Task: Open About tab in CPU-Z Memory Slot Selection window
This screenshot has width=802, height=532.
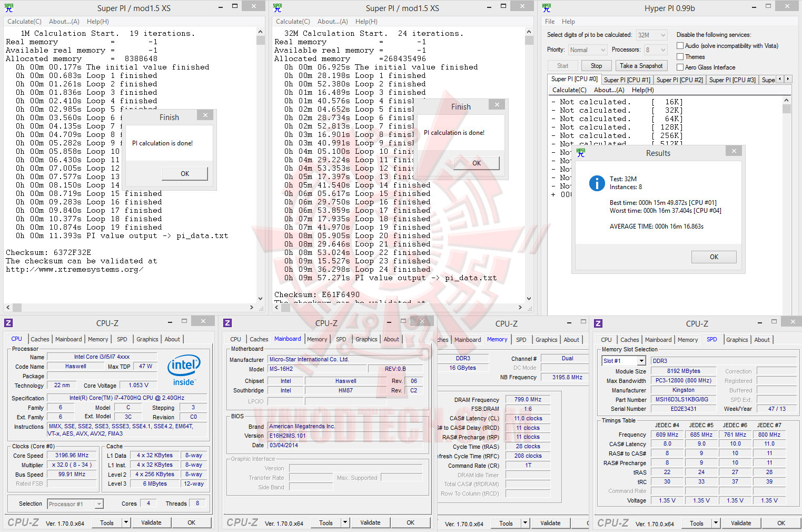Action: 761,340
